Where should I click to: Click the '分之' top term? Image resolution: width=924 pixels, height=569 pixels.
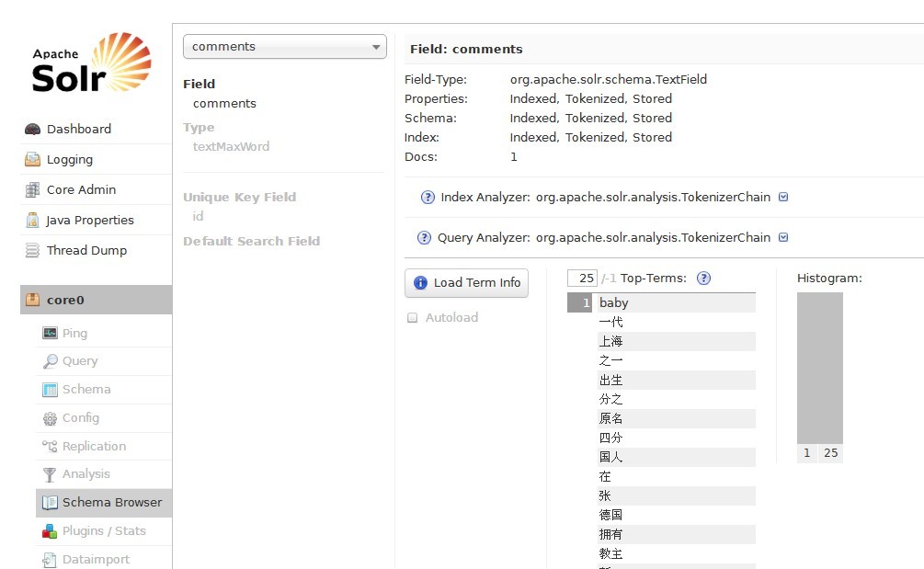coord(611,399)
